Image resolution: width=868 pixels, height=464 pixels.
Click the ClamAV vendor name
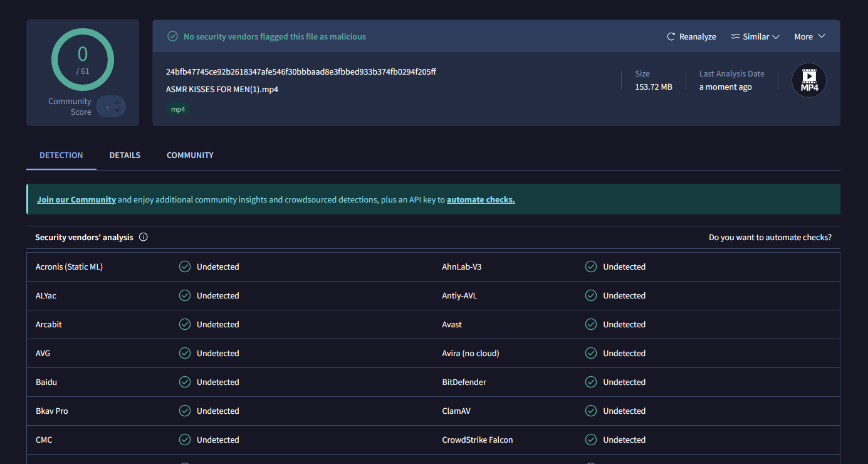[x=456, y=411]
